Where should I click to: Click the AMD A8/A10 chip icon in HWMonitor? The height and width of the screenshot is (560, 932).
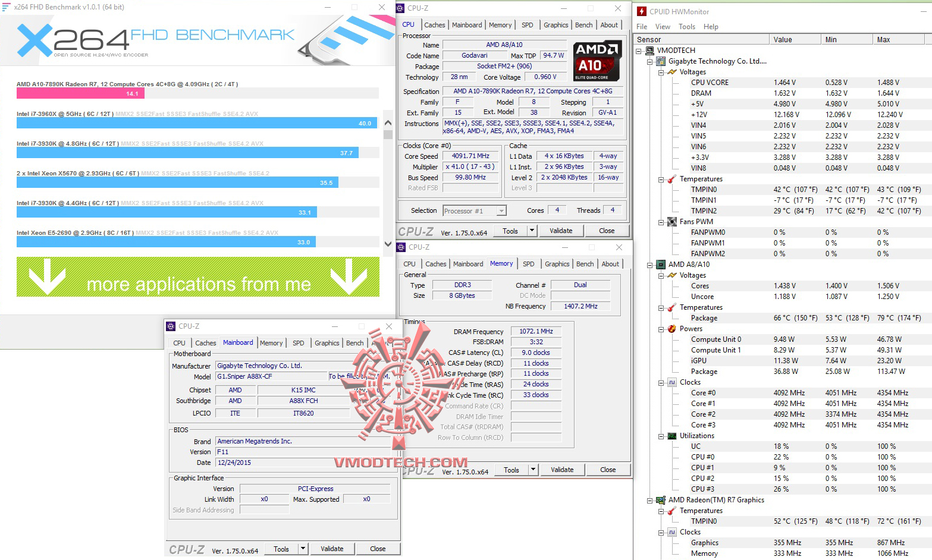coord(661,265)
